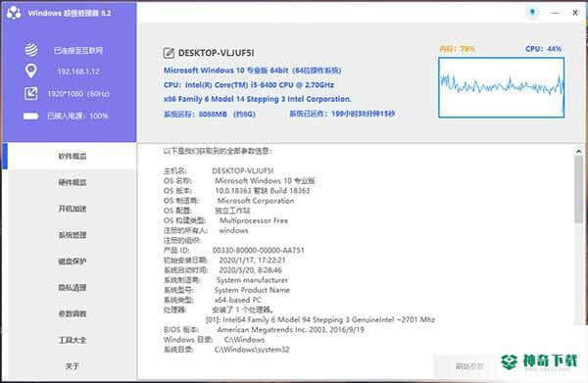The width and height of the screenshot is (588, 383).
Task: Close the system manager window
Action: [x=575, y=13]
